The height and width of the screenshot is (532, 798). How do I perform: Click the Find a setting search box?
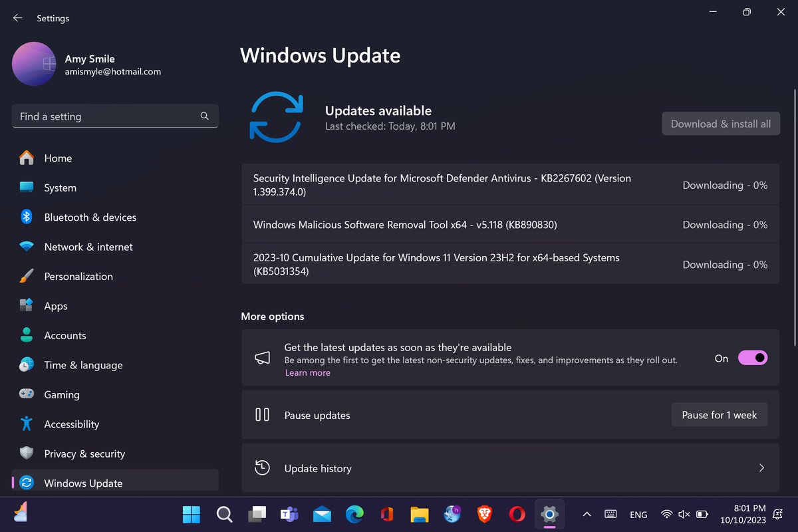point(115,116)
